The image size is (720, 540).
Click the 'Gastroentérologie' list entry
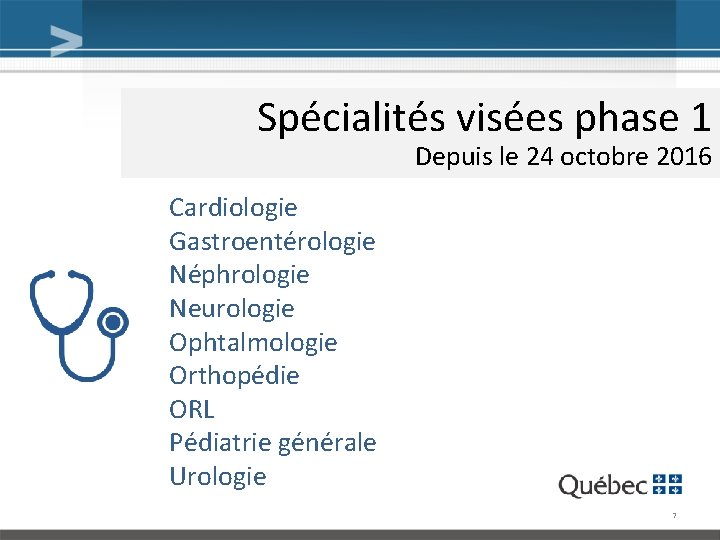[x=272, y=241]
